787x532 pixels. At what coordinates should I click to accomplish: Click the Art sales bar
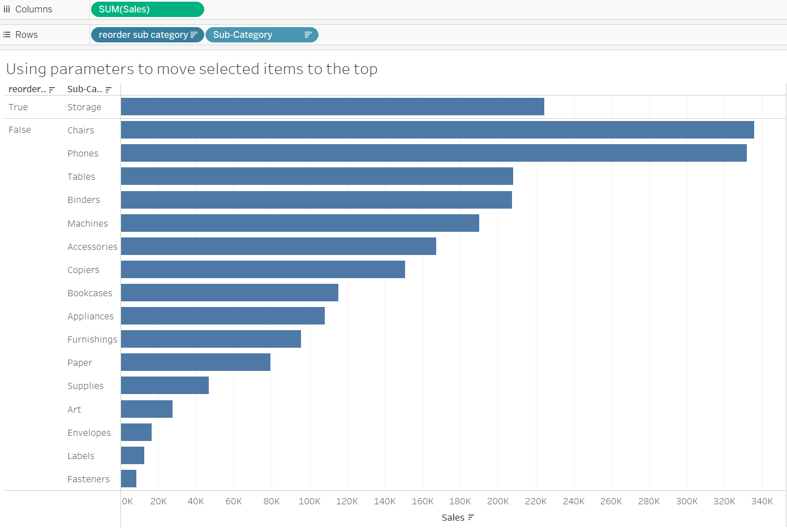click(x=147, y=409)
